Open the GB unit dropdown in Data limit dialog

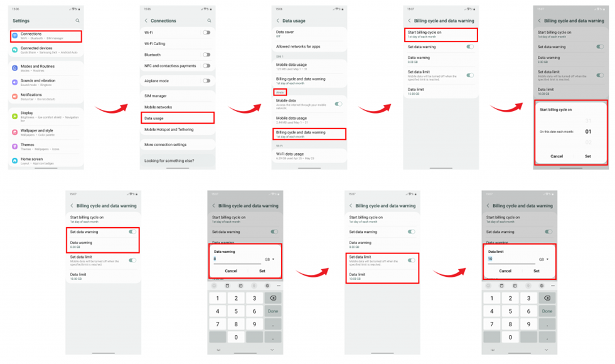pos(543,259)
